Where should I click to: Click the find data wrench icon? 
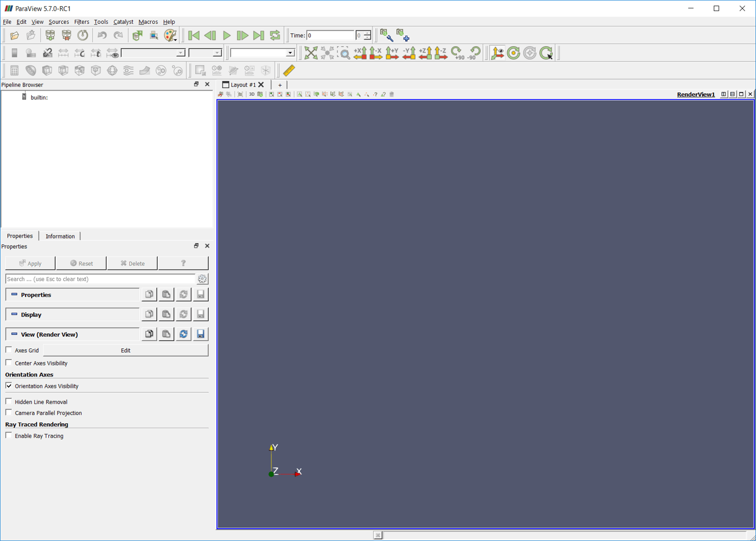[386, 36]
